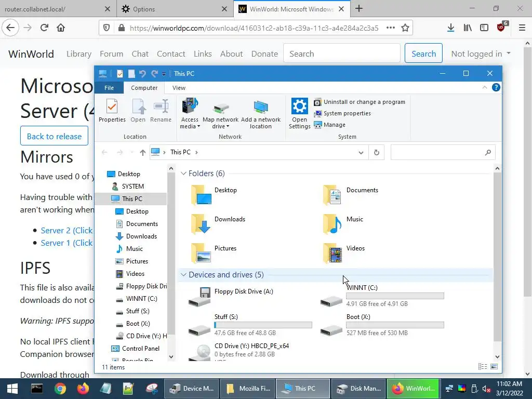This screenshot has width=532, height=399.
Task: Open the File tab in Explorer
Action: (109, 88)
